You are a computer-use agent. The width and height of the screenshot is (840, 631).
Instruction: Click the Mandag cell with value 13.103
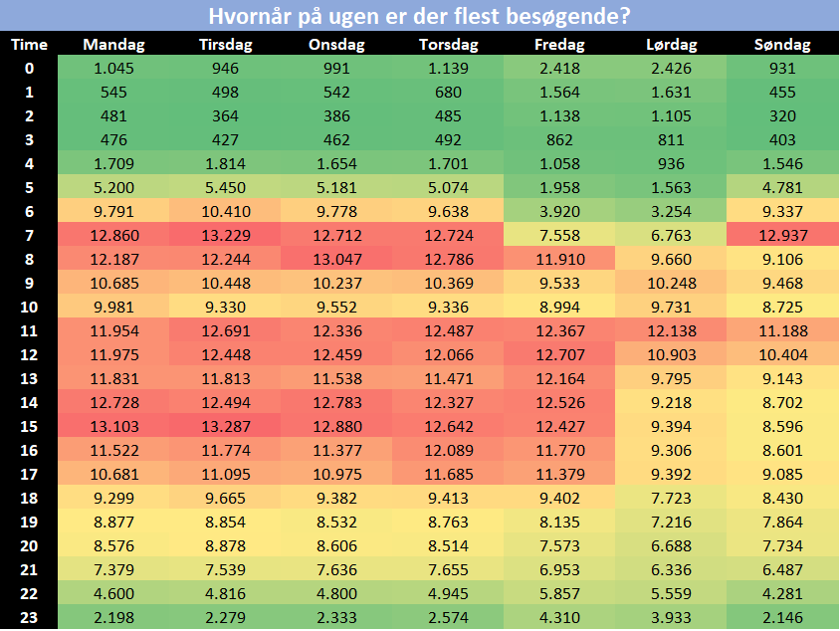[x=112, y=426]
